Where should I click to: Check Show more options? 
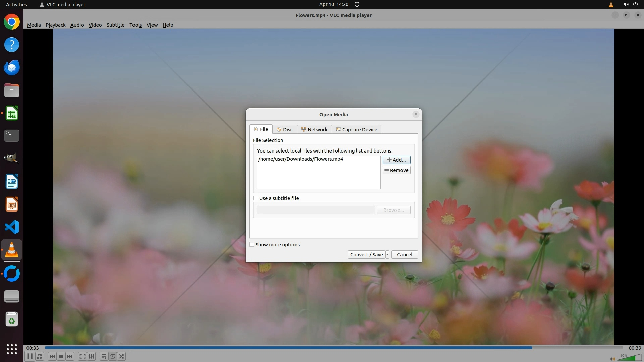(252, 245)
